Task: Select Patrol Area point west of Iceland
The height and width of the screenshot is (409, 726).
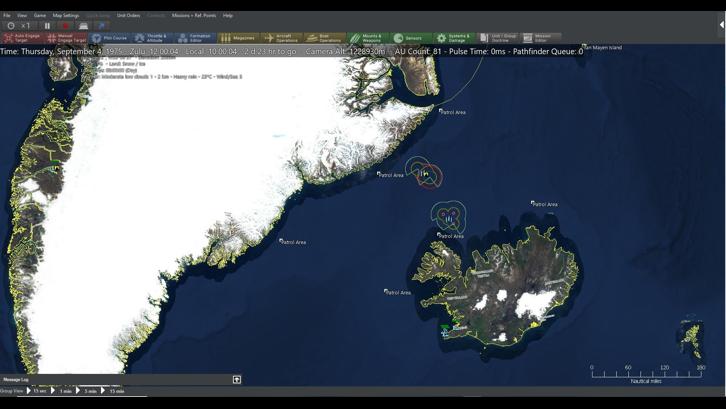Action: [x=397, y=292]
